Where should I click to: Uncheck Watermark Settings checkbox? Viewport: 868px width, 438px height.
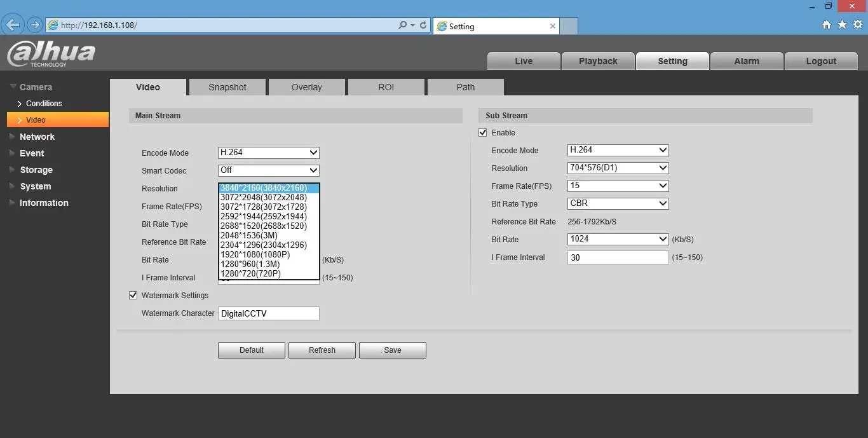point(133,296)
